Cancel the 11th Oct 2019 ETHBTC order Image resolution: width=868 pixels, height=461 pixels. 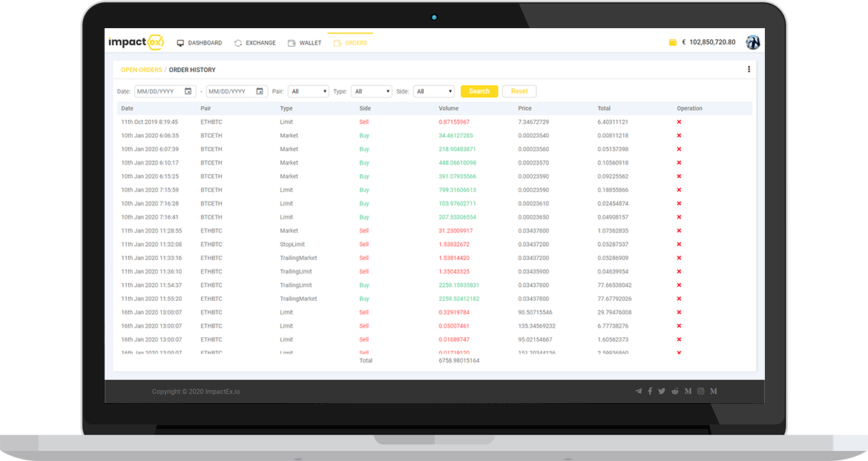(679, 122)
